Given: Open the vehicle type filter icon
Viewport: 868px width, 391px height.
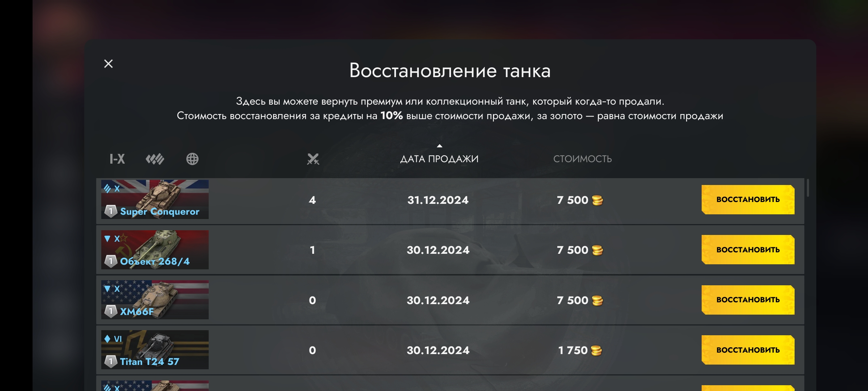Looking at the screenshot, I should coord(155,159).
